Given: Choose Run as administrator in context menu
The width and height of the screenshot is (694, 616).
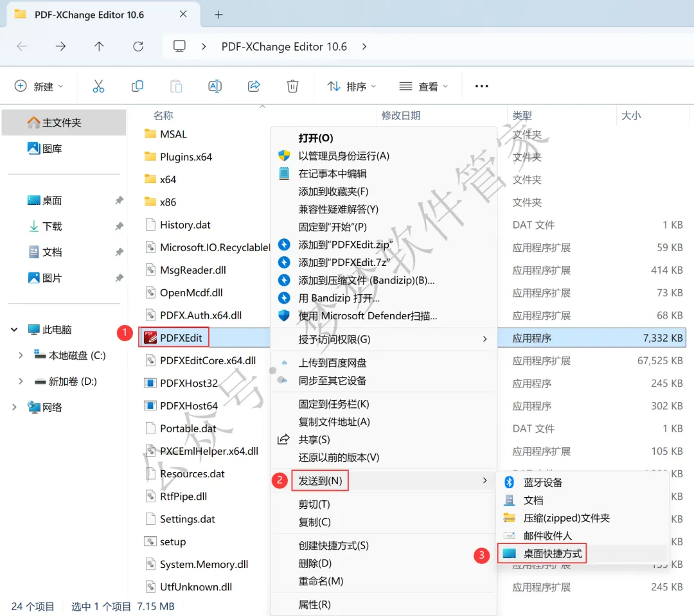Looking at the screenshot, I should (x=383, y=156).
